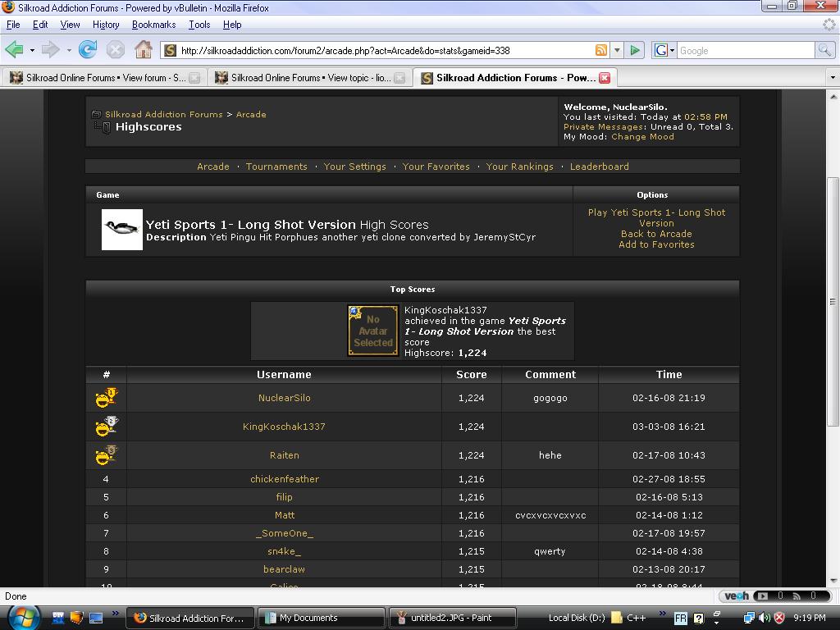Click the Local Disk (D:) folder icon
The image size is (840, 630).
pyautogui.click(x=617, y=618)
